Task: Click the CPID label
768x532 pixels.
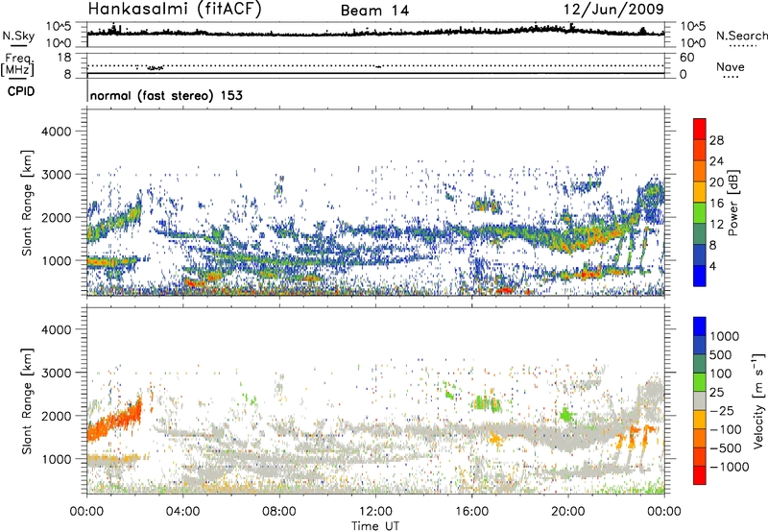Action: coord(21,91)
